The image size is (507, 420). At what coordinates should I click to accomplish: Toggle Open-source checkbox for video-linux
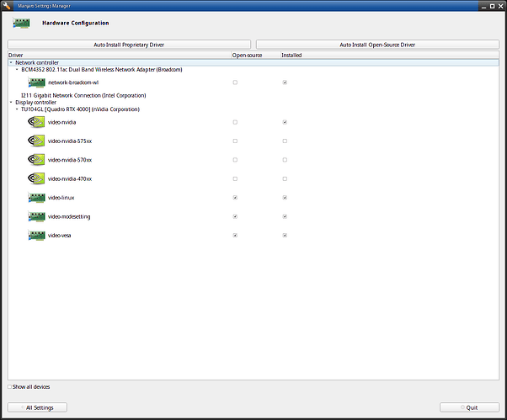235,198
